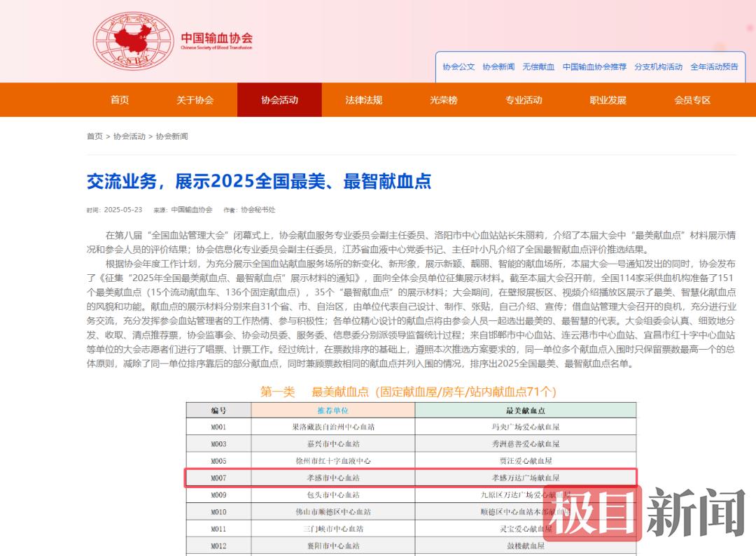The image size is (756, 556).
Task: Click 首页 in the breadcrumb
Action: [94, 136]
